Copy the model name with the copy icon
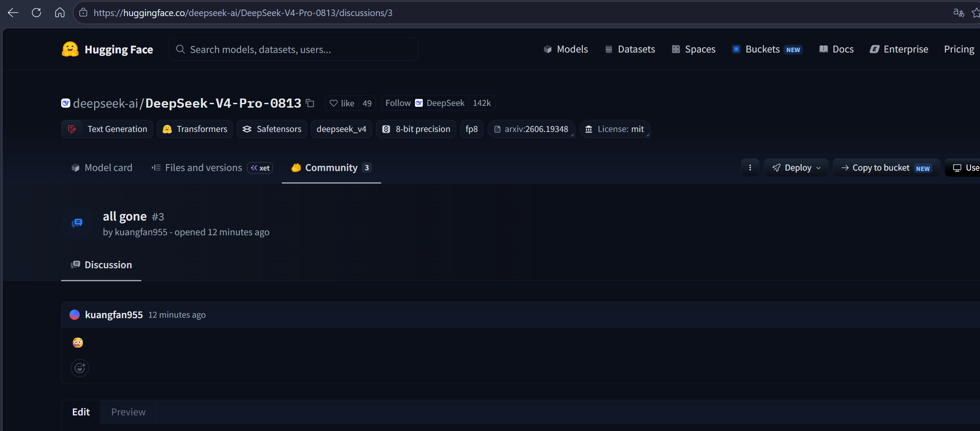The width and height of the screenshot is (980, 431). pos(310,103)
